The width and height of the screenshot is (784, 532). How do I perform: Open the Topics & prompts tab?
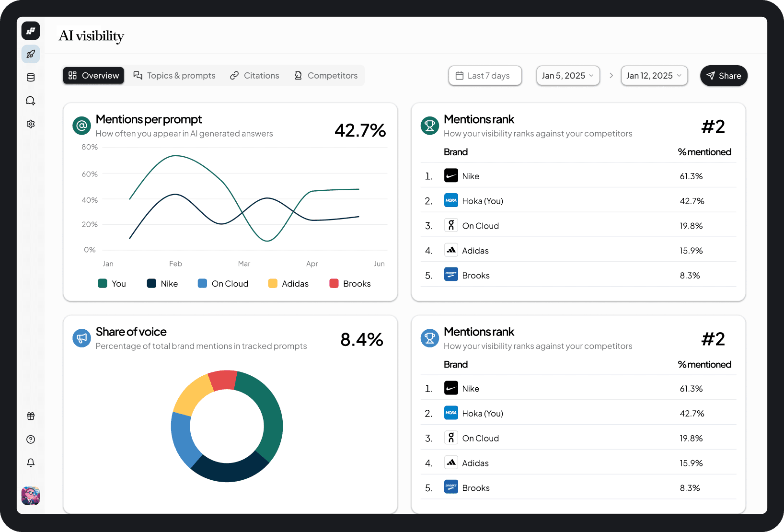click(174, 76)
